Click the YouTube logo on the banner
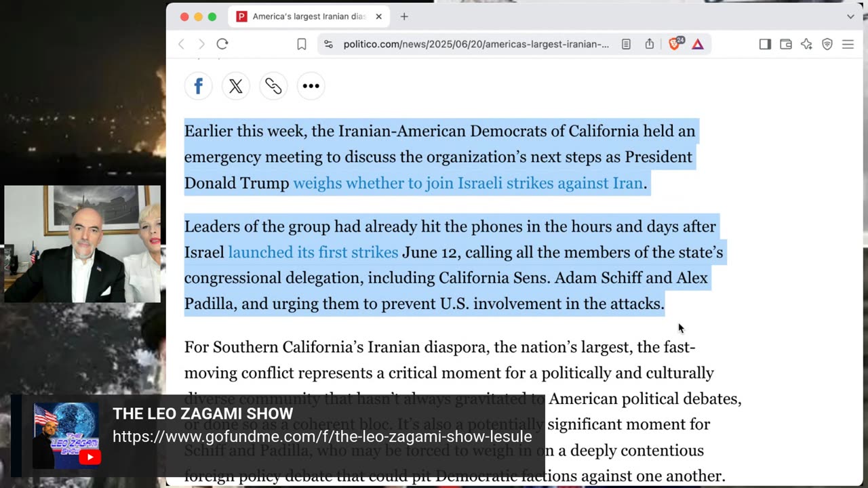 tap(90, 457)
